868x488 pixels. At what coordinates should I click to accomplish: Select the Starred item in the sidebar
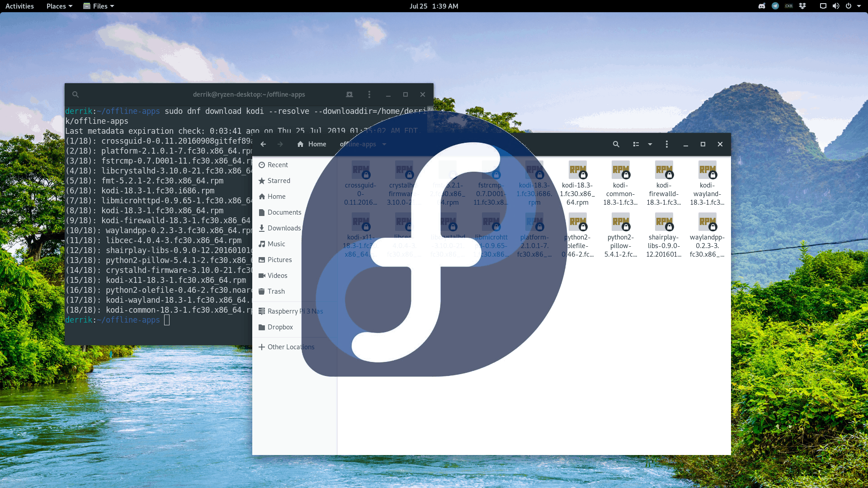279,180
